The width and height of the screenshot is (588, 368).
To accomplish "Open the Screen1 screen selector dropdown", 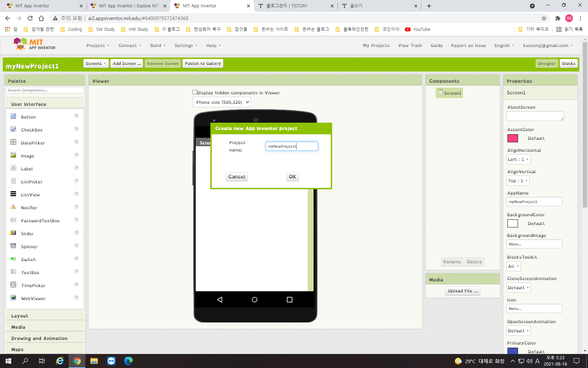I will (x=96, y=63).
